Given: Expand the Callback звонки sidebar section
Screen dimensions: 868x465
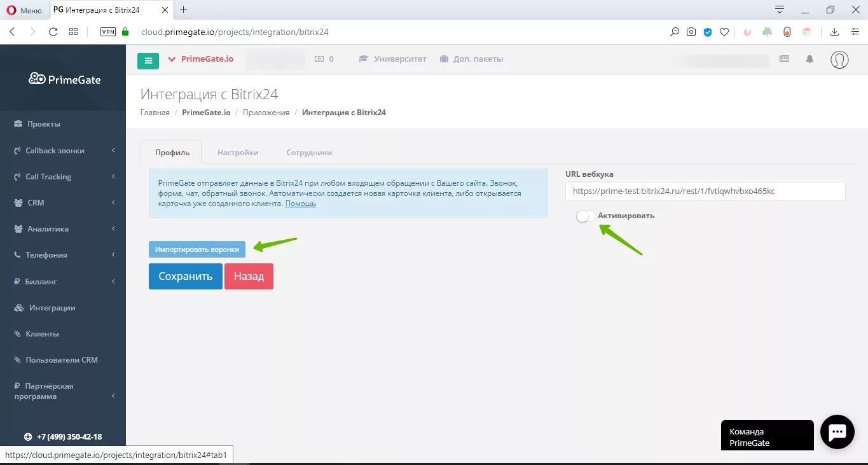Looking at the screenshot, I should tap(63, 151).
